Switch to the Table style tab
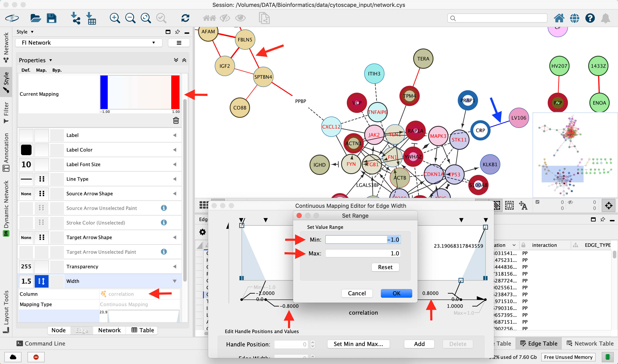Viewport: 618px width, 364px height. pyautogui.click(x=142, y=330)
